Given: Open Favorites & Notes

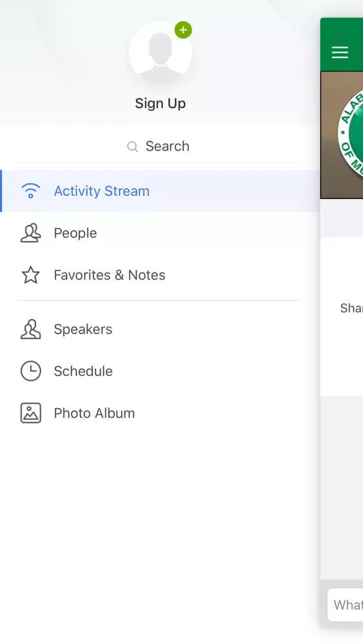Looking at the screenshot, I should [160, 275].
